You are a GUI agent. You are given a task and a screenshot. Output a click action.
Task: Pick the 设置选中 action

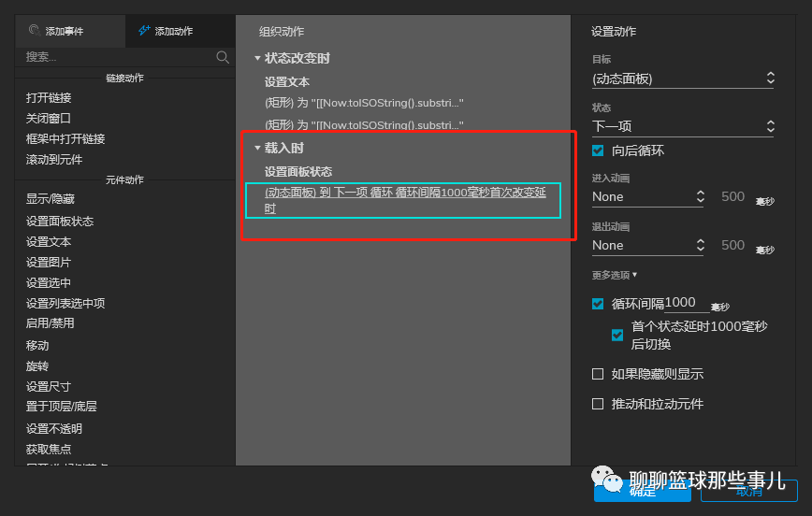48,283
